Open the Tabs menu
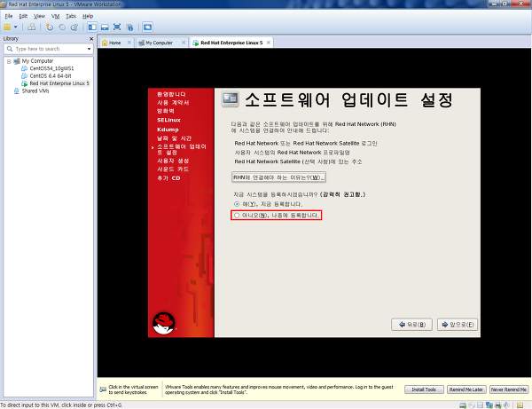532x409 pixels. (x=71, y=16)
